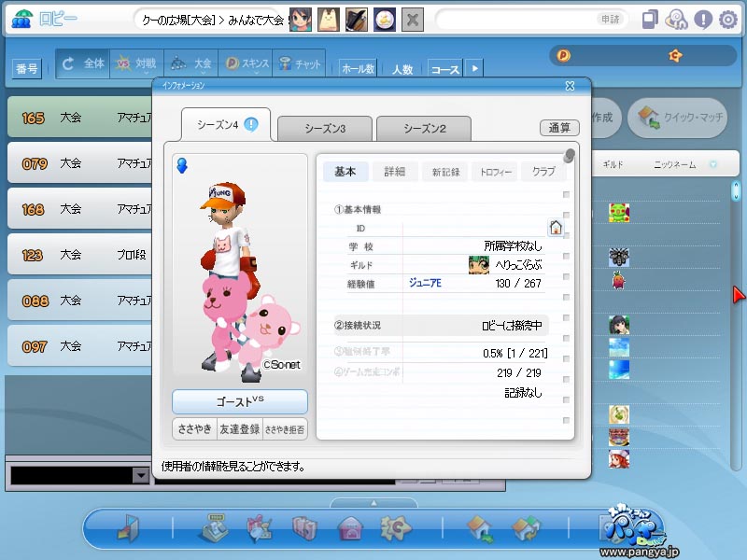Click the 友達登録 button
This screenshot has height=560, width=747.
pos(240,429)
